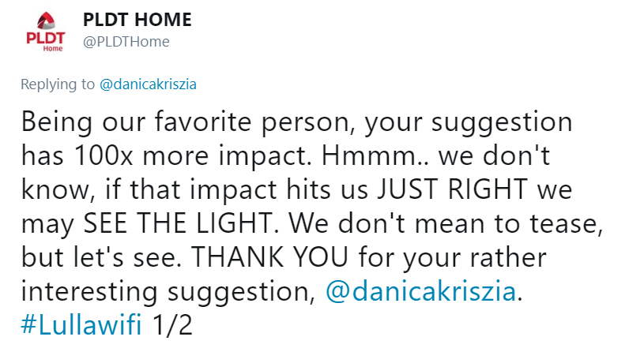Click the "interesting suggestion" words
Screen dimensions: 644x348
[168, 292]
